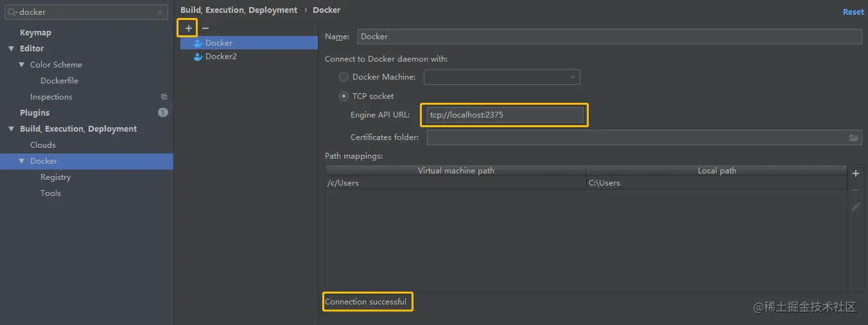Select the Docker Machine radio button
The height and width of the screenshot is (325, 868).
[343, 77]
